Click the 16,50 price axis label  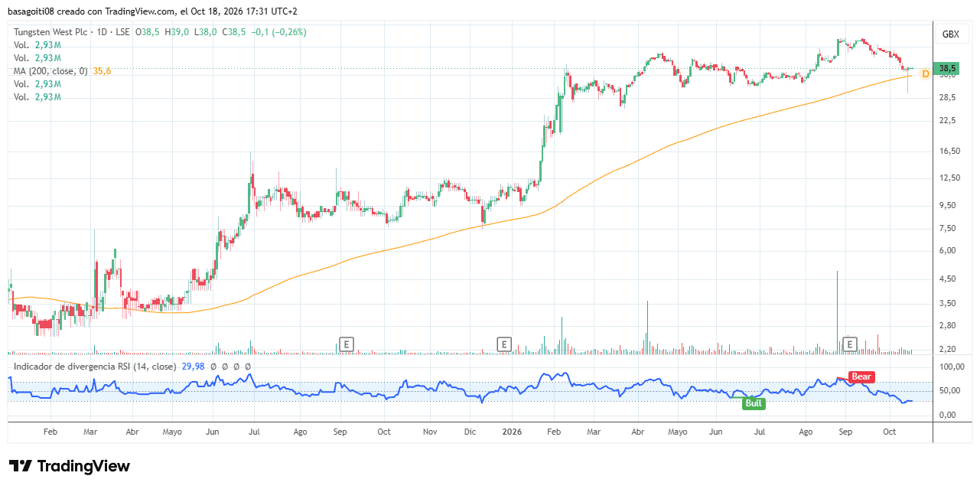(x=950, y=152)
